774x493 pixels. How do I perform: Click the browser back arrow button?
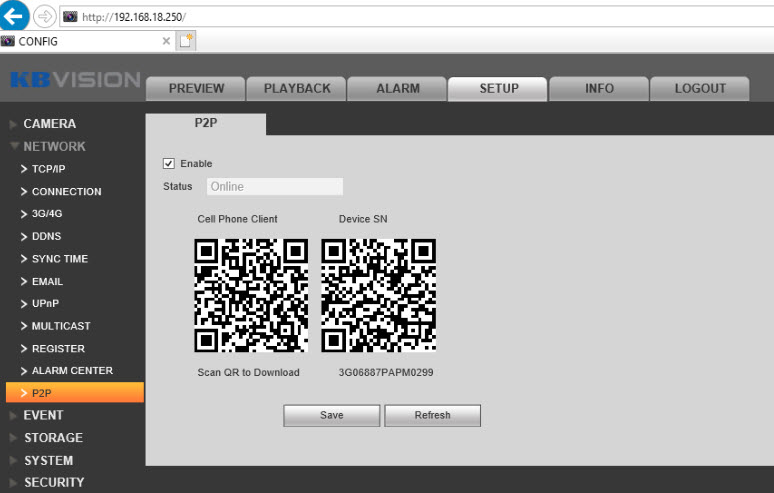pyautogui.click(x=15, y=17)
